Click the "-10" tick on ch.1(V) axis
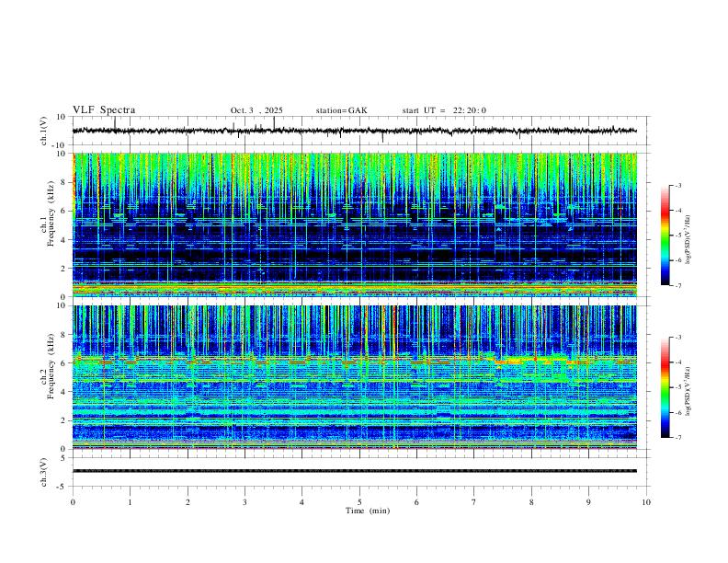728x563 pixels. [59, 145]
